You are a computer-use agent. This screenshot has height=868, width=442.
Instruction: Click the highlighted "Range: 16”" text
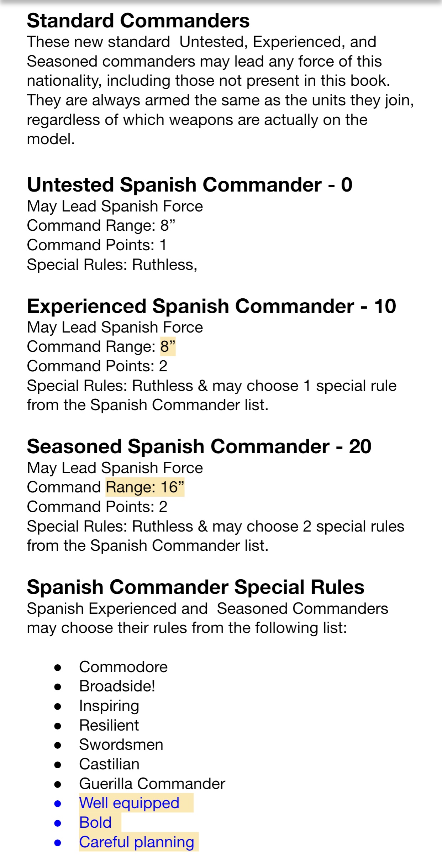pyautogui.click(x=145, y=487)
